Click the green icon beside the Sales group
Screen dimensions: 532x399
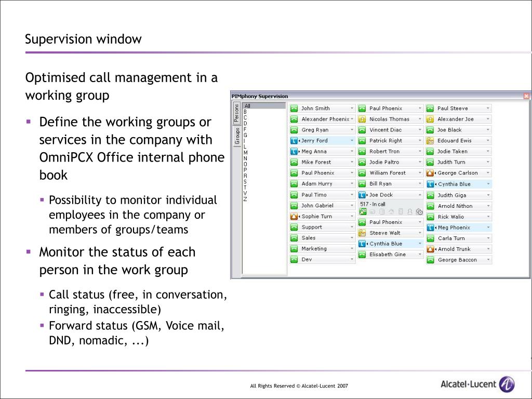[294, 238]
